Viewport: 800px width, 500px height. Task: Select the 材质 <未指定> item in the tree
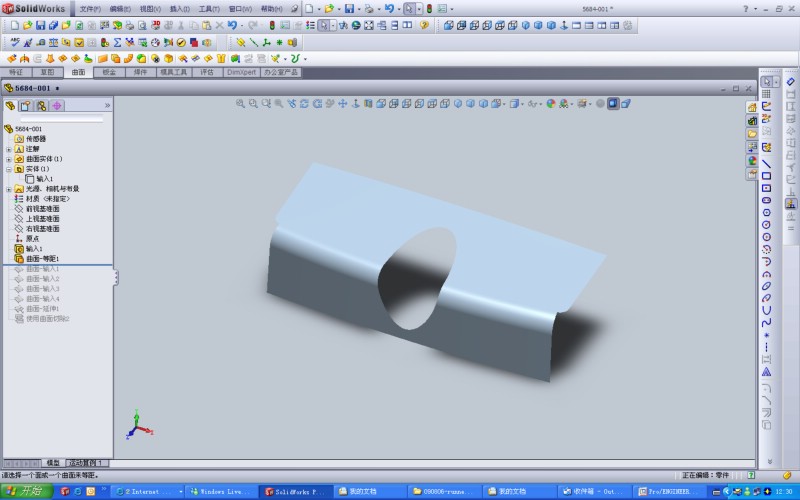[47, 199]
